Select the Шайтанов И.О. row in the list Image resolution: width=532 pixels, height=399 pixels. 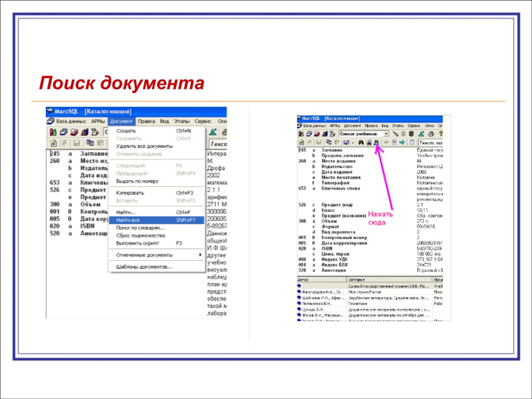[370, 298]
